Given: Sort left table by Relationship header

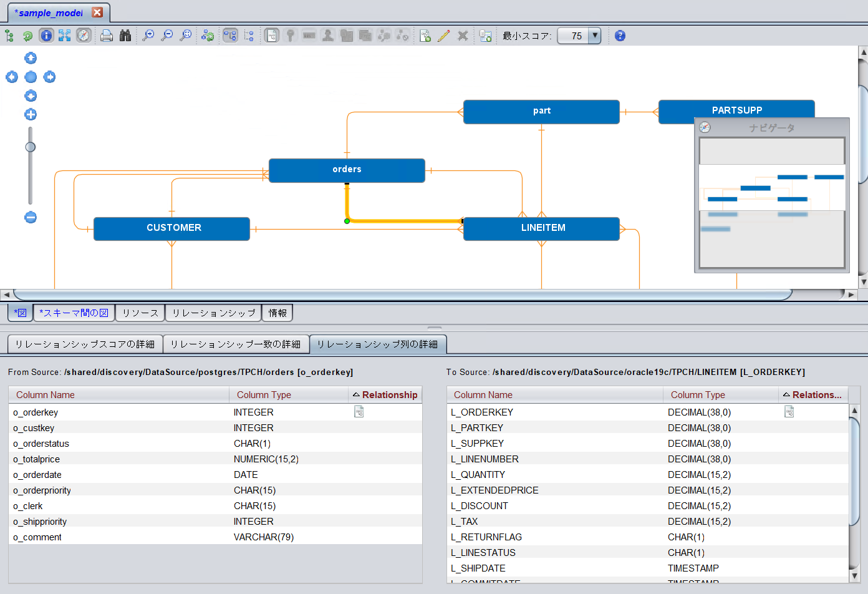Looking at the screenshot, I should click(385, 395).
